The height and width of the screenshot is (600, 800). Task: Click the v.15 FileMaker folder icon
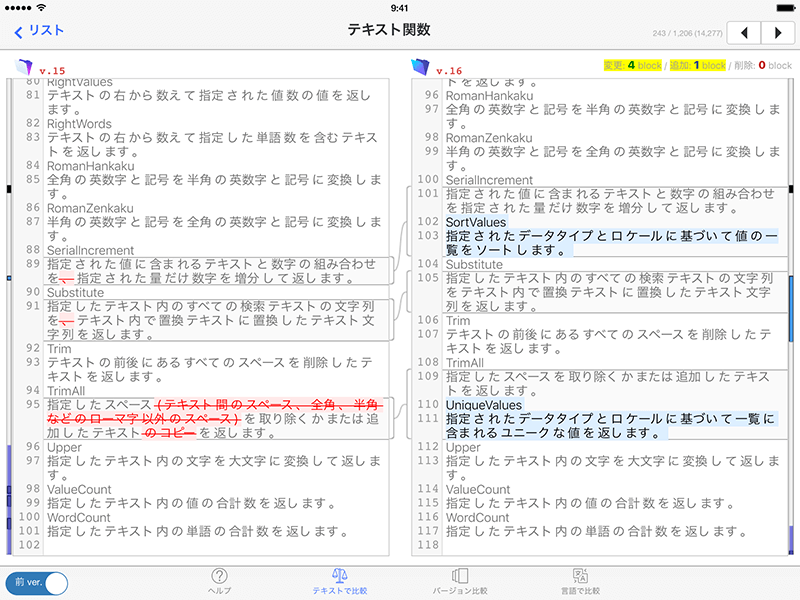24,67
